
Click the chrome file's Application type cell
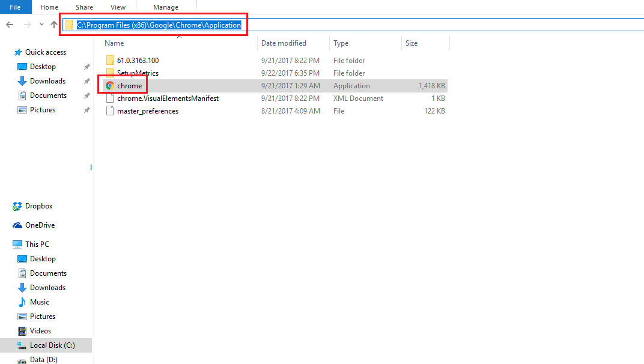coord(351,86)
